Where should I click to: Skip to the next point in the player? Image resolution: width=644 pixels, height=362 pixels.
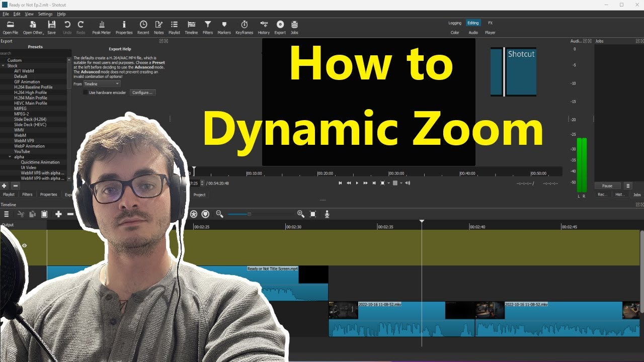click(x=374, y=183)
